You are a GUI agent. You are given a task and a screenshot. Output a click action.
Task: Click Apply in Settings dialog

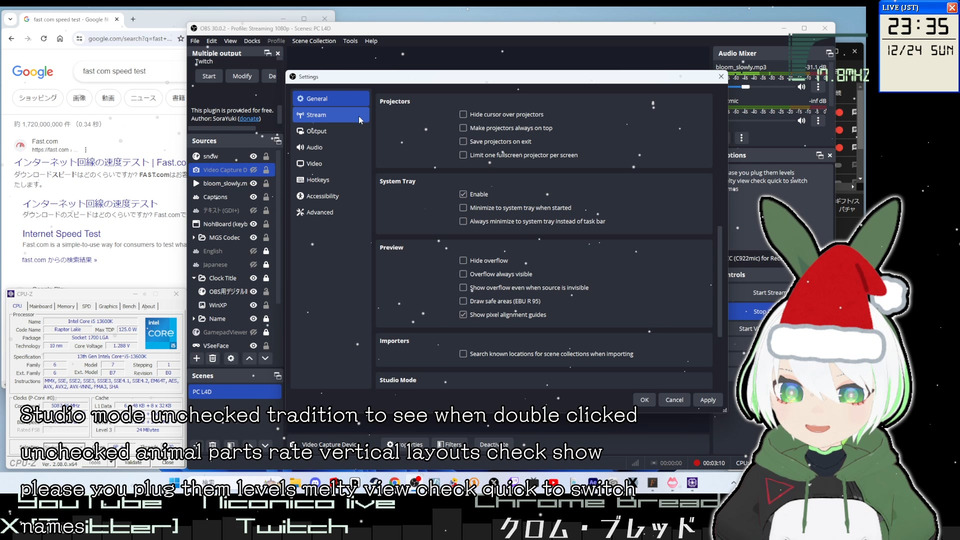point(708,400)
